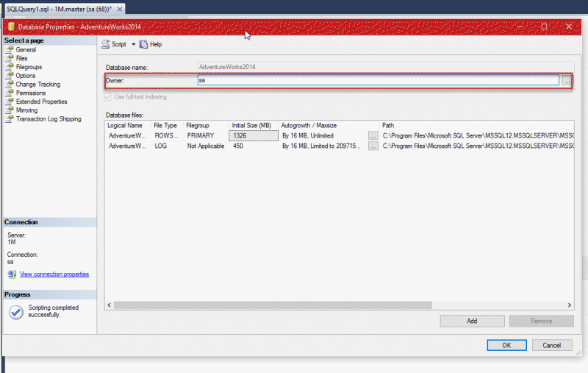Image resolution: width=588 pixels, height=373 pixels.
Task: Click the Not Applicable filegroup cell
Action: point(207,146)
